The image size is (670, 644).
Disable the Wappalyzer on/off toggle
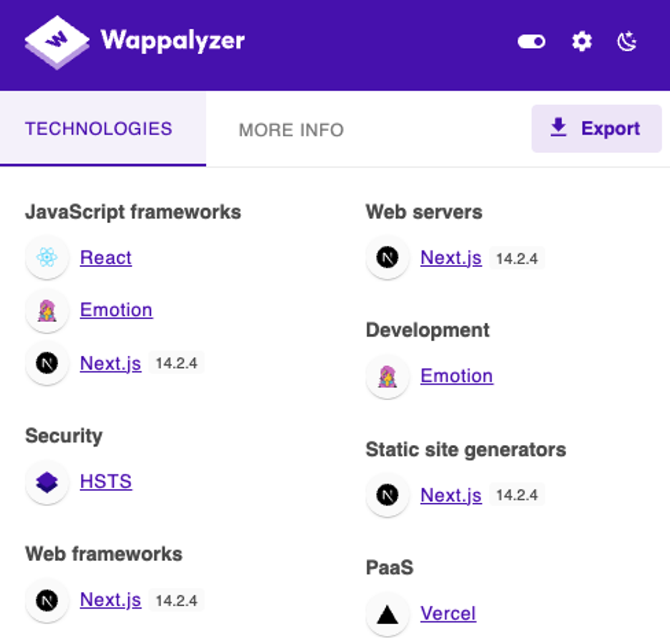[x=532, y=42]
